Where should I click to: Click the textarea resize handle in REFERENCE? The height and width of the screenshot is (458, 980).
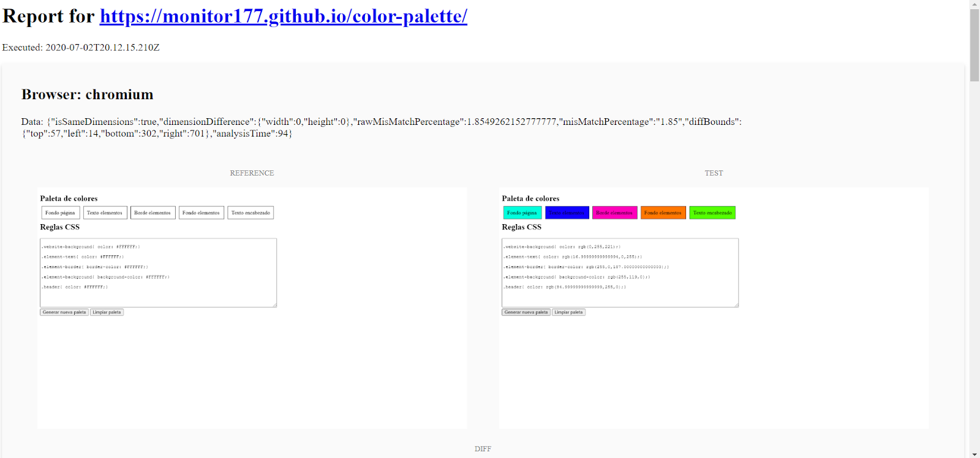[x=274, y=305]
